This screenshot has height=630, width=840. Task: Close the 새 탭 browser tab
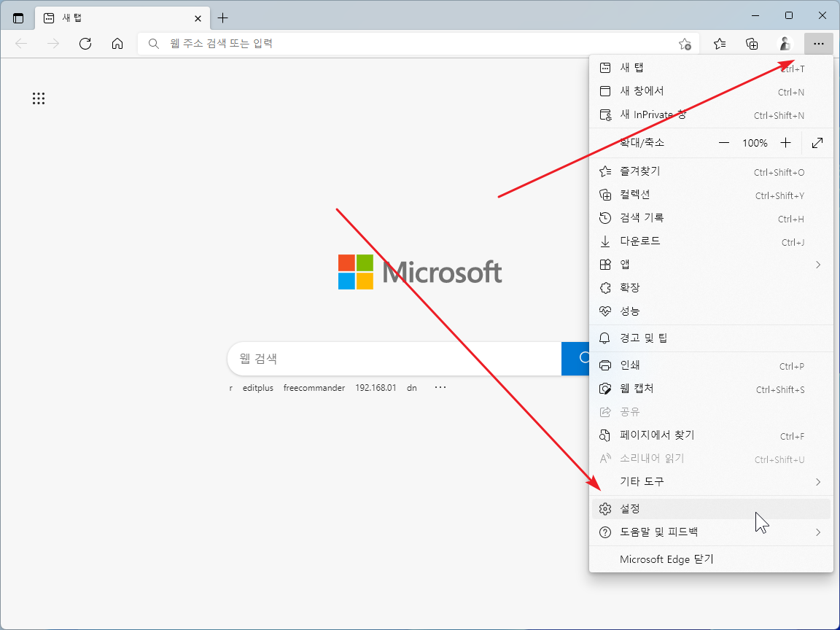tap(198, 18)
